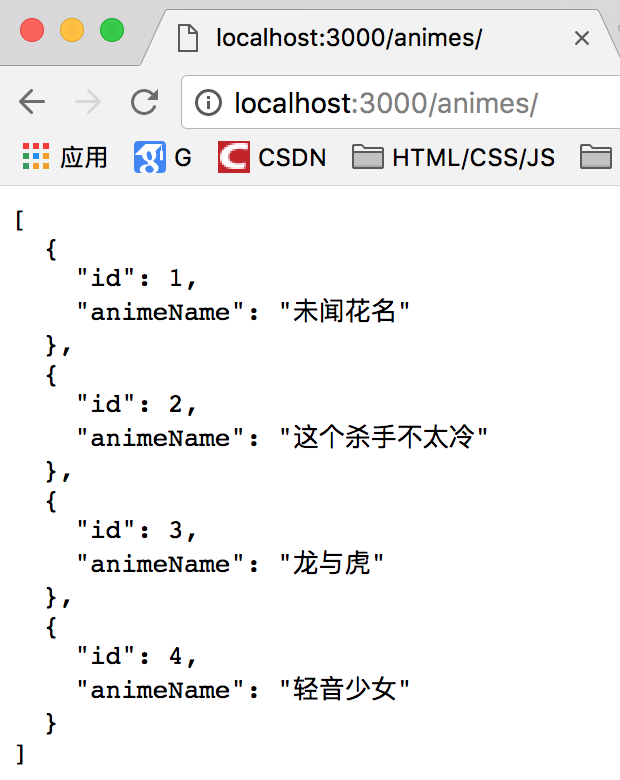Image resolution: width=620 pixels, height=780 pixels.
Task: Click the browser back arrow
Action: 32,102
